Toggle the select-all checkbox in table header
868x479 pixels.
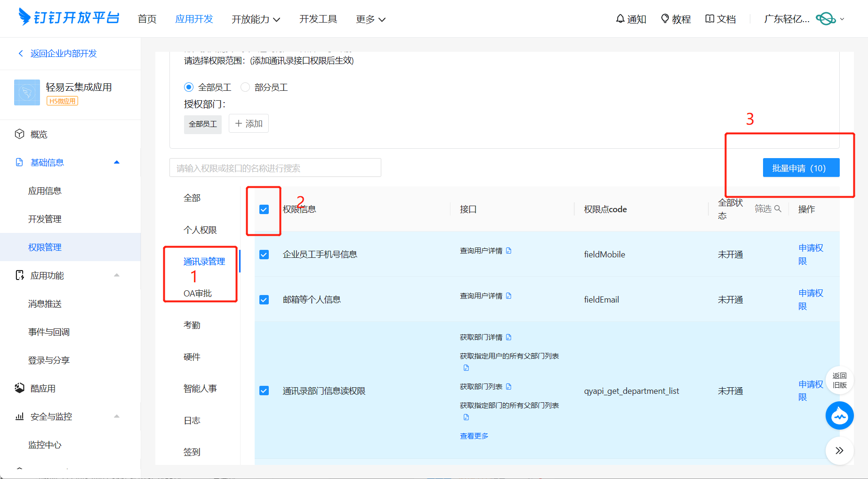(264, 209)
